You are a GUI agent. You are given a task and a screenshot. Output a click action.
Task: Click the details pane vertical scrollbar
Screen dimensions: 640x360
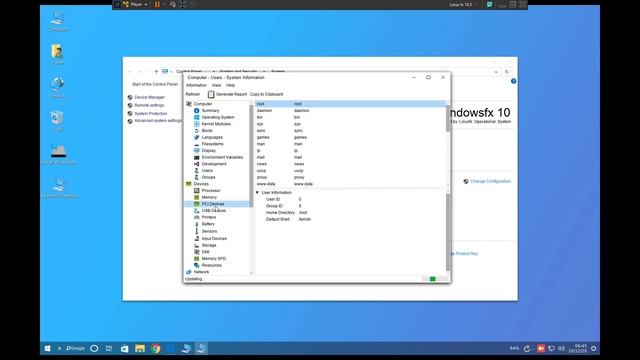[448, 231]
